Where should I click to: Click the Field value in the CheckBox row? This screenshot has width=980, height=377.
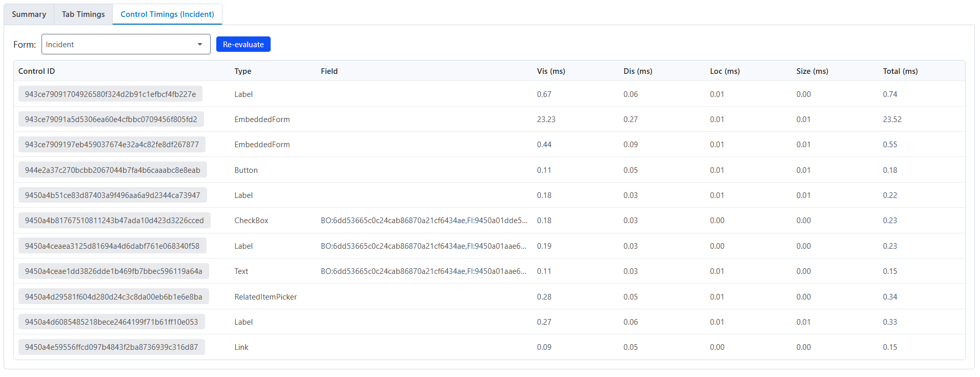point(424,221)
